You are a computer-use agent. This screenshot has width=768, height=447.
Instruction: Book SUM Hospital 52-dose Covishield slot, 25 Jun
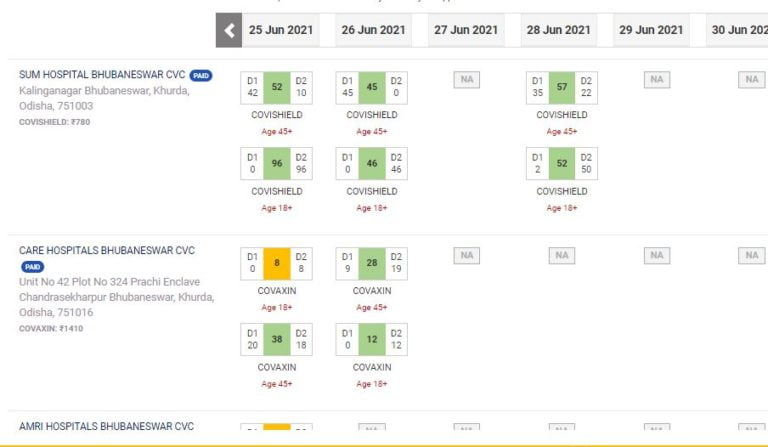coord(276,87)
